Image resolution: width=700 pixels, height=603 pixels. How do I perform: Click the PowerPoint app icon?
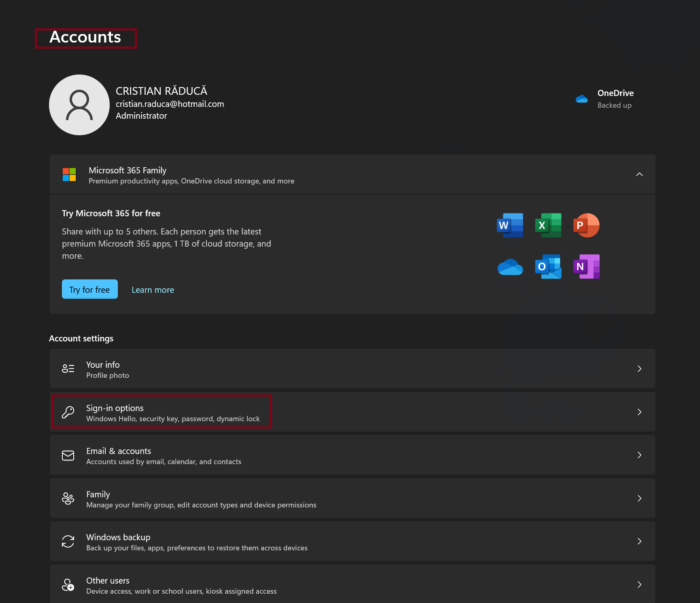[586, 225]
